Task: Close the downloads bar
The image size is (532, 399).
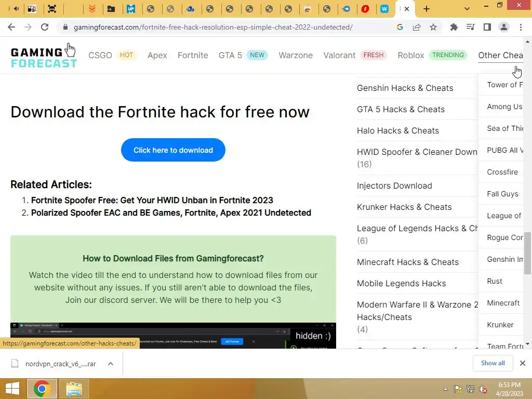Action: pos(523,363)
